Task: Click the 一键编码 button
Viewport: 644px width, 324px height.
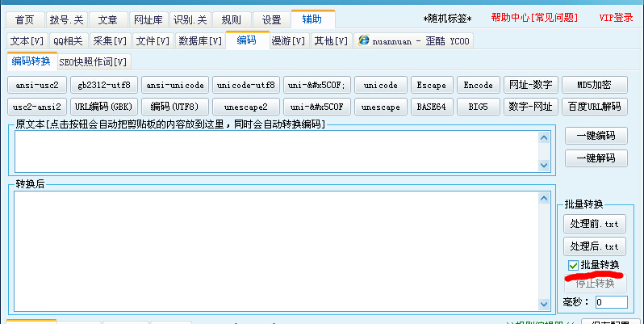Action: click(596, 136)
